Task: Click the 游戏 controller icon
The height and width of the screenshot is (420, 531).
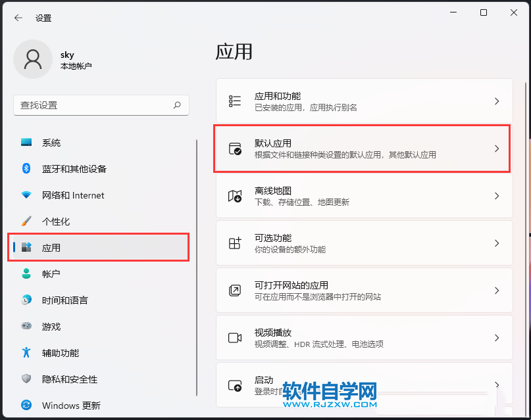Action: (x=26, y=327)
